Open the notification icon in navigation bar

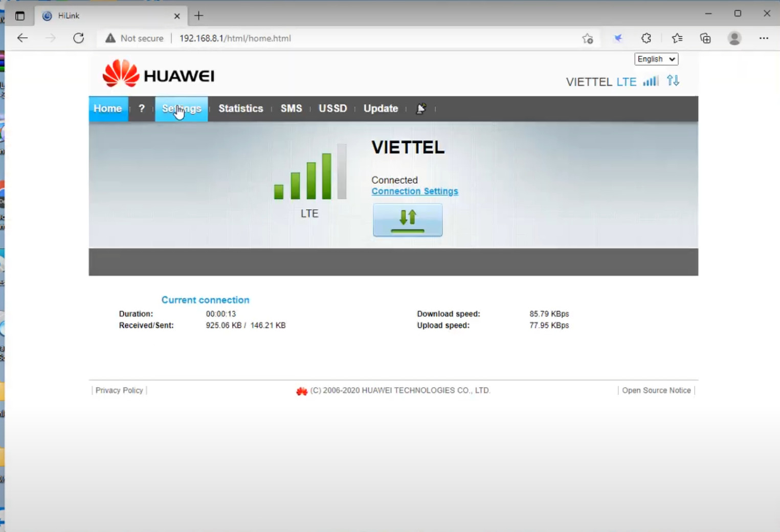point(421,108)
